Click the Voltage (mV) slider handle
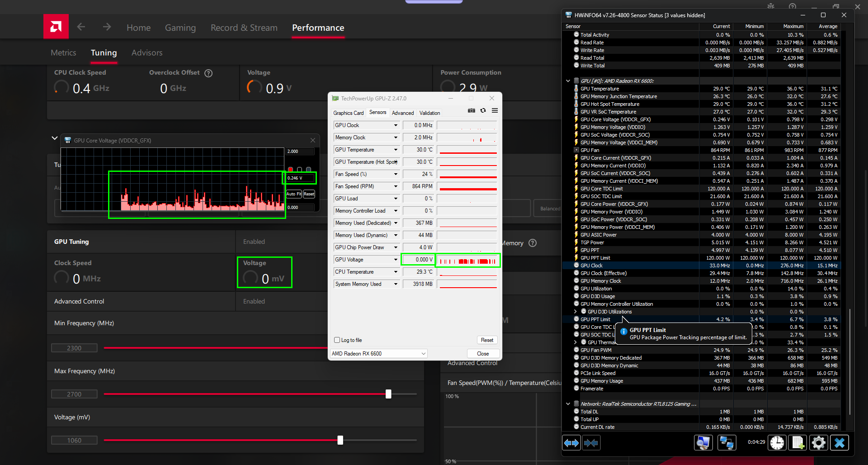Viewport: 868px width, 465px height. coord(340,440)
